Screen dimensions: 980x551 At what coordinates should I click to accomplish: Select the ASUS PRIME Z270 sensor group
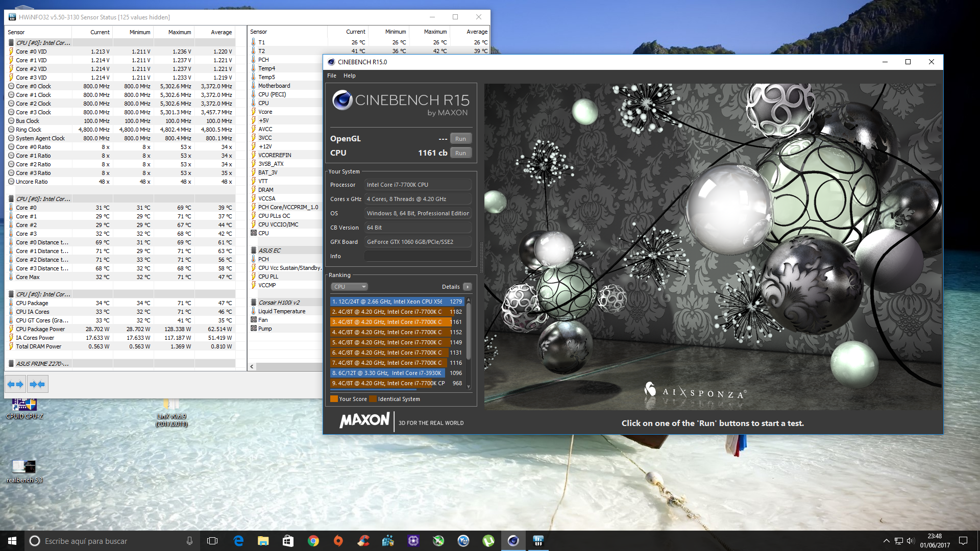coord(42,364)
